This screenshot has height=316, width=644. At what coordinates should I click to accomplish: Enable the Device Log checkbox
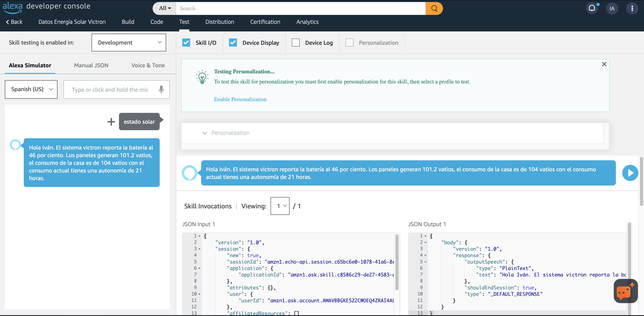click(296, 43)
